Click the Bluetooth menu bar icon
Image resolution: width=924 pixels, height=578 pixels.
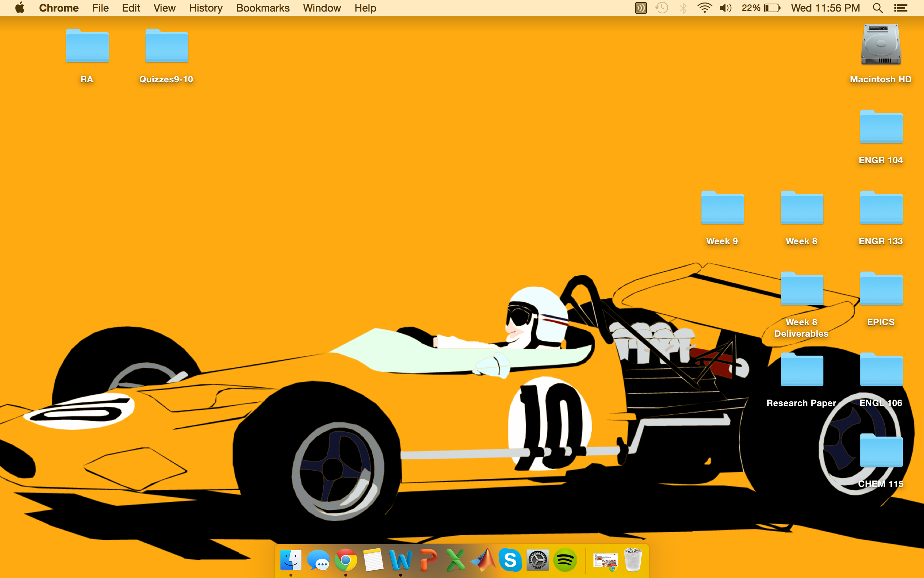(683, 8)
